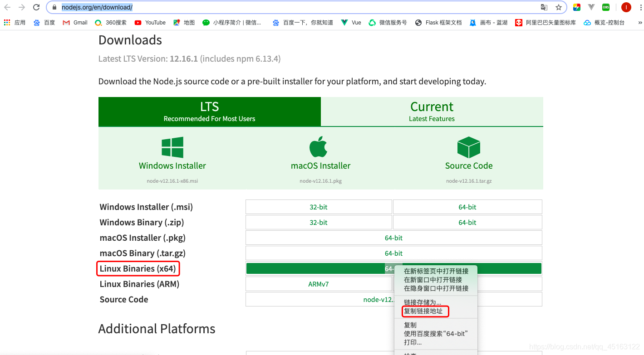Click the node-v12.16.1-x86.msi filename text

(x=172, y=181)
